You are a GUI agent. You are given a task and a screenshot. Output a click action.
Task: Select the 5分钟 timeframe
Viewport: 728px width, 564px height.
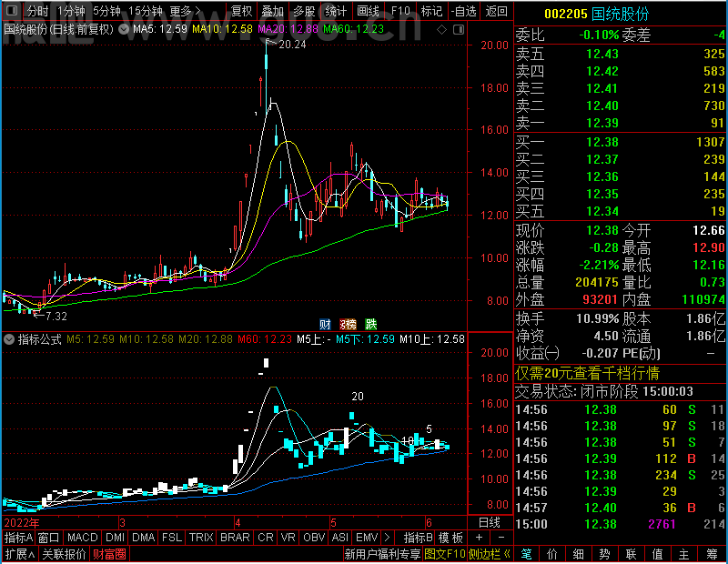pos(106,11)
